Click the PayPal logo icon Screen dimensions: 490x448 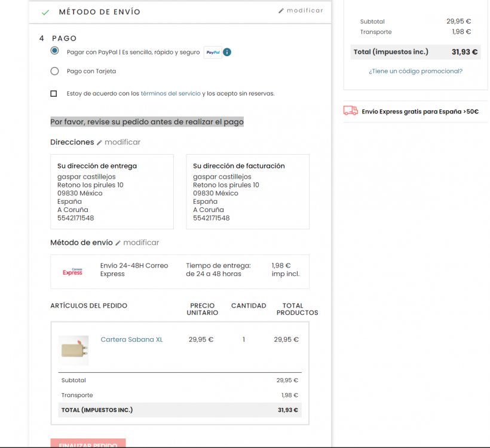tap(213, 52)
